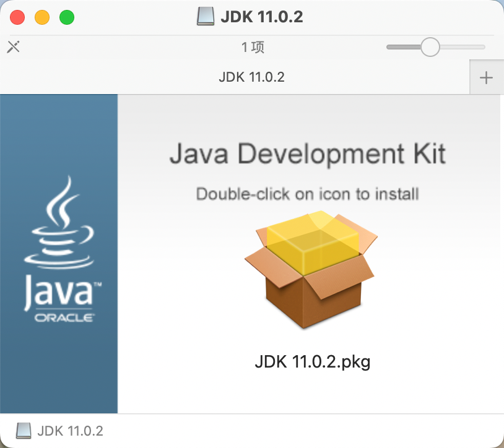Open a new tab with plus button
This screenshot has width=504, height=448.
pyautogui.click(x=486, y=77)
